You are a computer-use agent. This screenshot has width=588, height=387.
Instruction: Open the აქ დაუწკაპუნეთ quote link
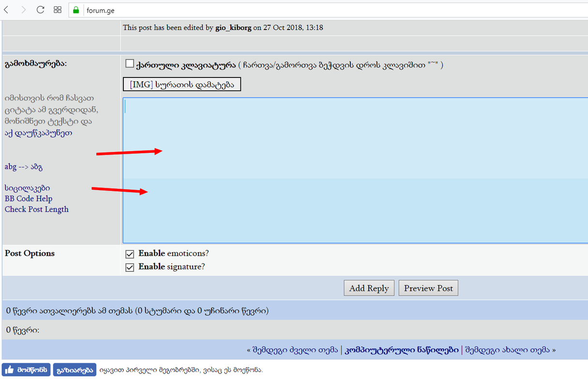38,133
